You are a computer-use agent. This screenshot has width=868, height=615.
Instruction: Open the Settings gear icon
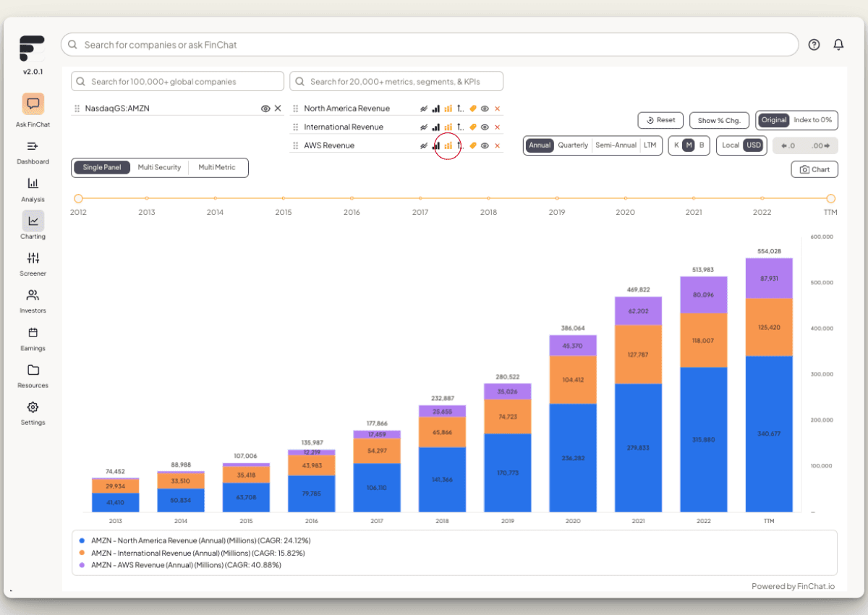click(33, 407)
